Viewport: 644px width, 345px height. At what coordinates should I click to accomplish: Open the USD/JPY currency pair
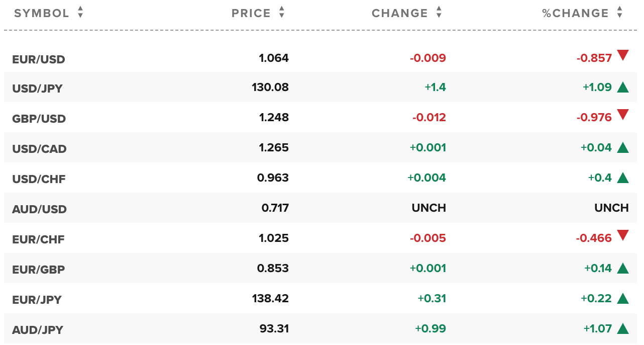point(38,89)
